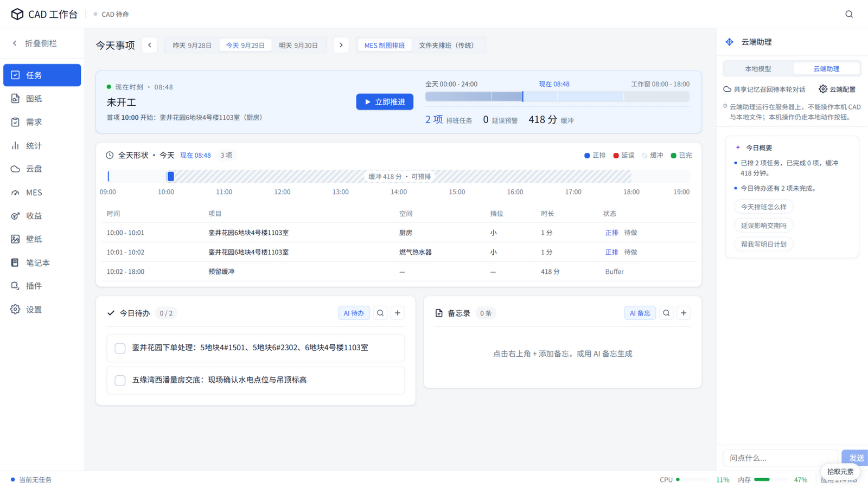Screen dimensions: 868x488
Task: Click the 立即推进 button
Action: [x=385, y=102]
